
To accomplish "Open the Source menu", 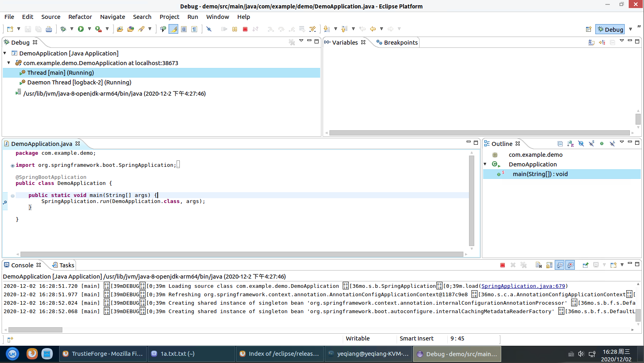I will (x=51, y=17).
